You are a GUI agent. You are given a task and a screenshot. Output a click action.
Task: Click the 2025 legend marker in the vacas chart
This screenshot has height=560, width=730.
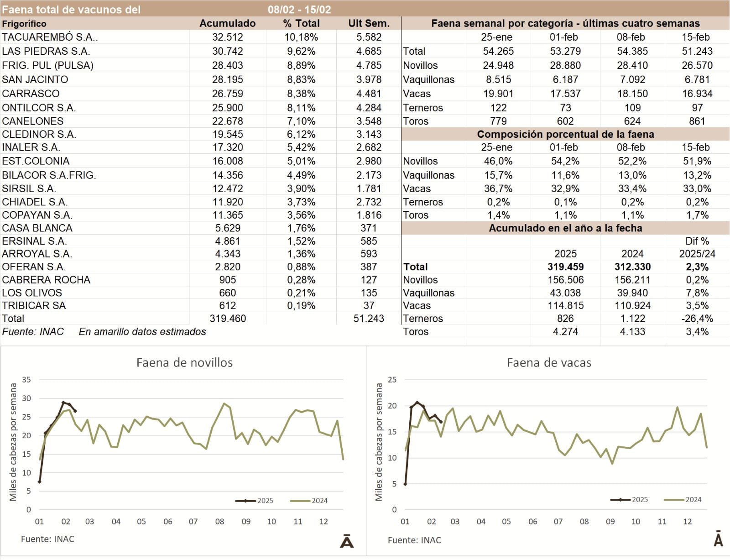[x=620, y=500]
